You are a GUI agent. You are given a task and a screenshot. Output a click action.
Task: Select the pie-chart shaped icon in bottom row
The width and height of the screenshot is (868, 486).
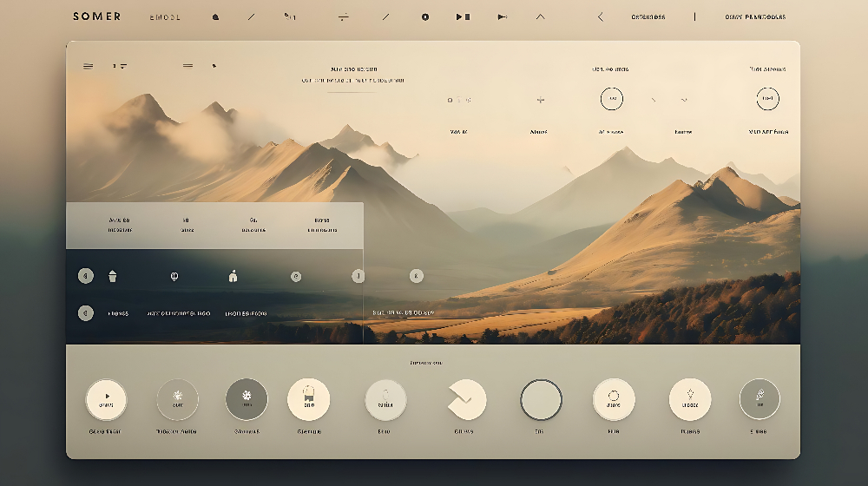[466, 399]
